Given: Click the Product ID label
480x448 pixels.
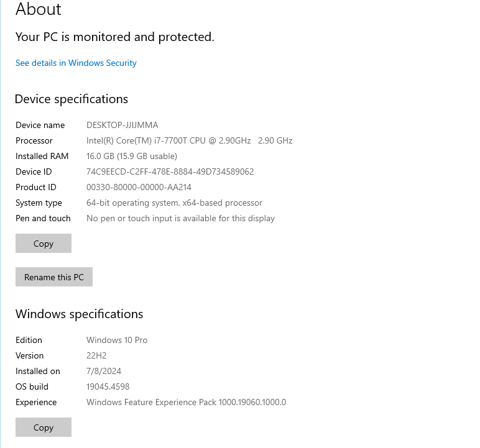Looking at the screenshot, I should pyautogui.click(x=36, y=187).
